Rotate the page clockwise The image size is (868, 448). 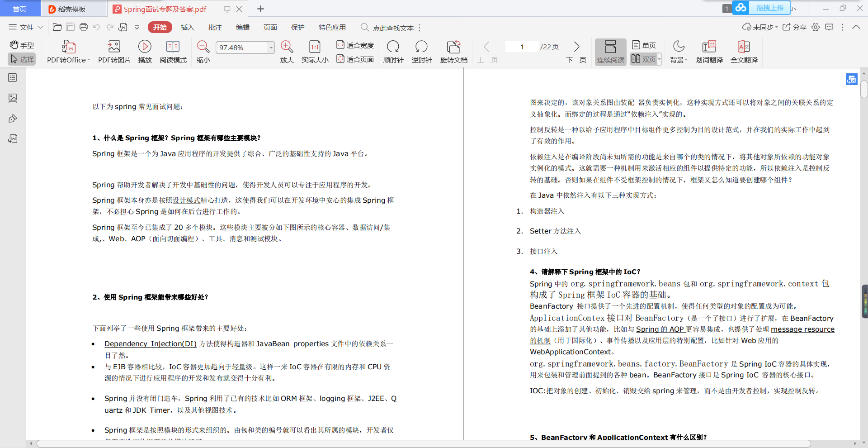tap(393, 52)
